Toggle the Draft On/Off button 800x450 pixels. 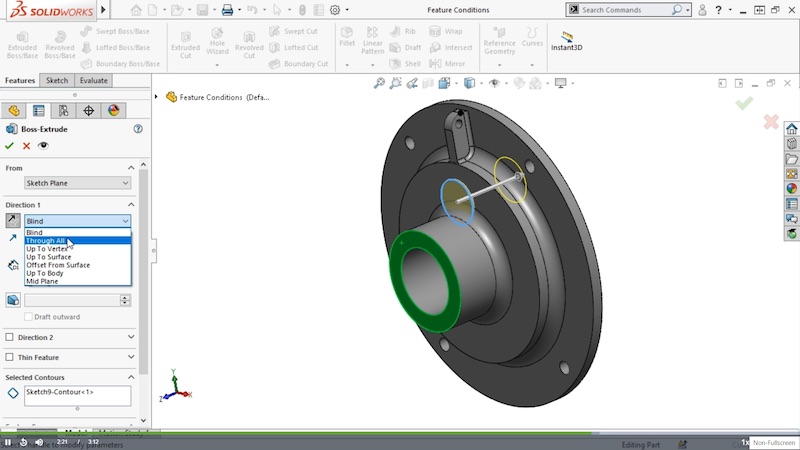coord(13,300)
